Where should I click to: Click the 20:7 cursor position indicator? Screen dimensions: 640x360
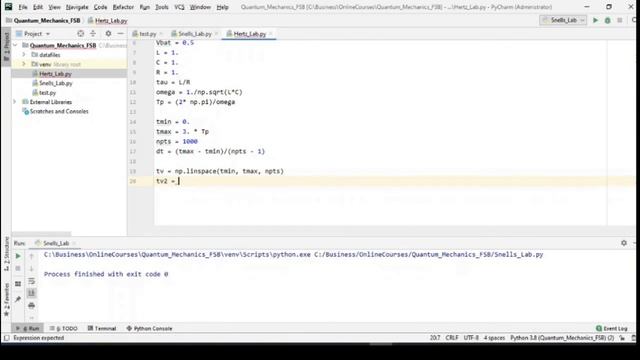(x=435, y=338)
